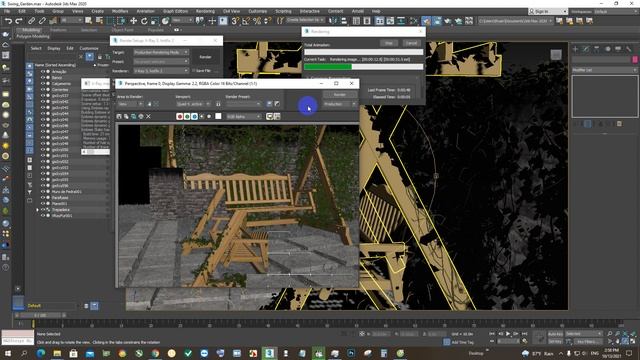
Task: Activate the Select and Move tool
Action: [x=133, y=21]
